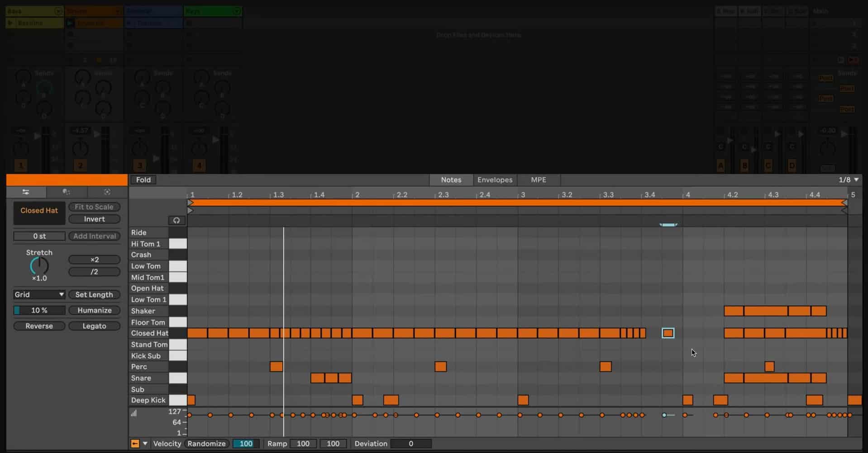Screen dimensions: 868x453
Task: Click the velocity lane bar-graph icon
Action: (x=134, y=413)
